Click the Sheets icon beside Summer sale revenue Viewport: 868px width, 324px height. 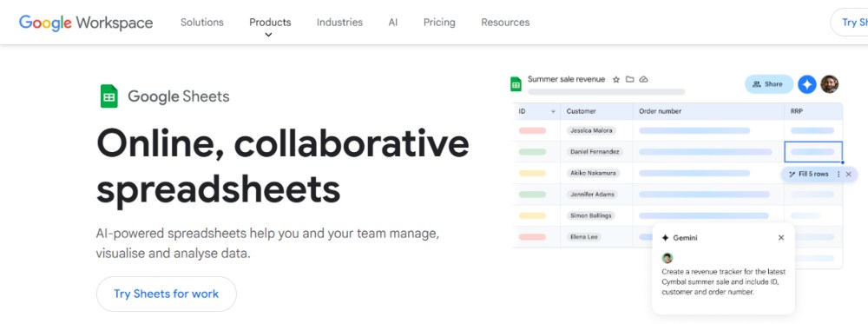tap(516, 84)
